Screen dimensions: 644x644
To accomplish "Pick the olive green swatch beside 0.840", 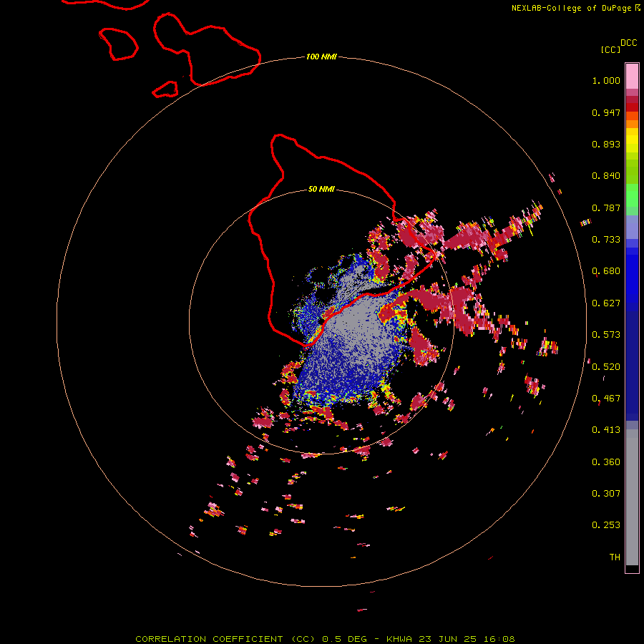I will click(x=632, y=172).
